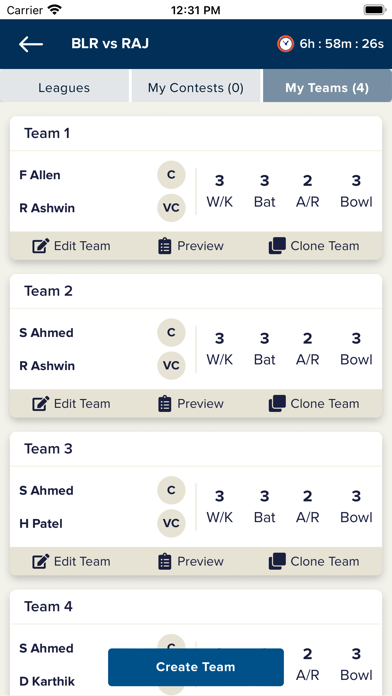Screen dimensions: 392x696
Task: Click Preview label on Team 2
Action: [201, 403]
